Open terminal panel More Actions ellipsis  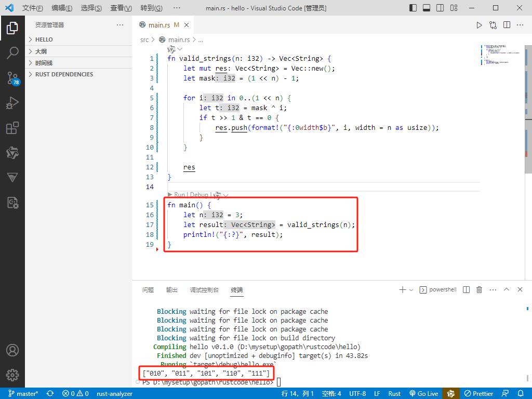(493, 290)
